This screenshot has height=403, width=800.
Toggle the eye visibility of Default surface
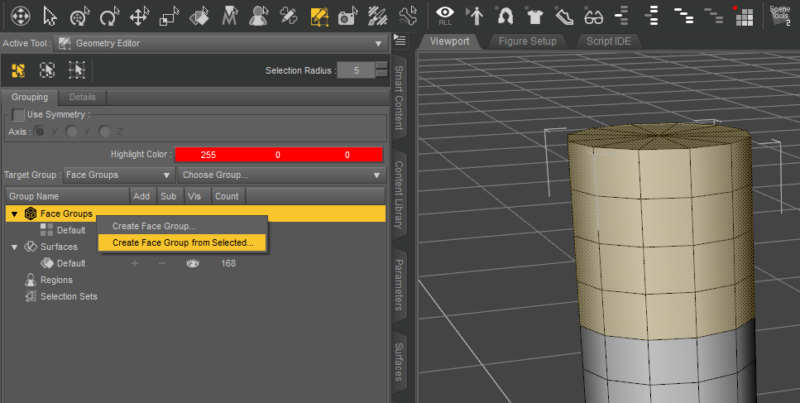192,263
